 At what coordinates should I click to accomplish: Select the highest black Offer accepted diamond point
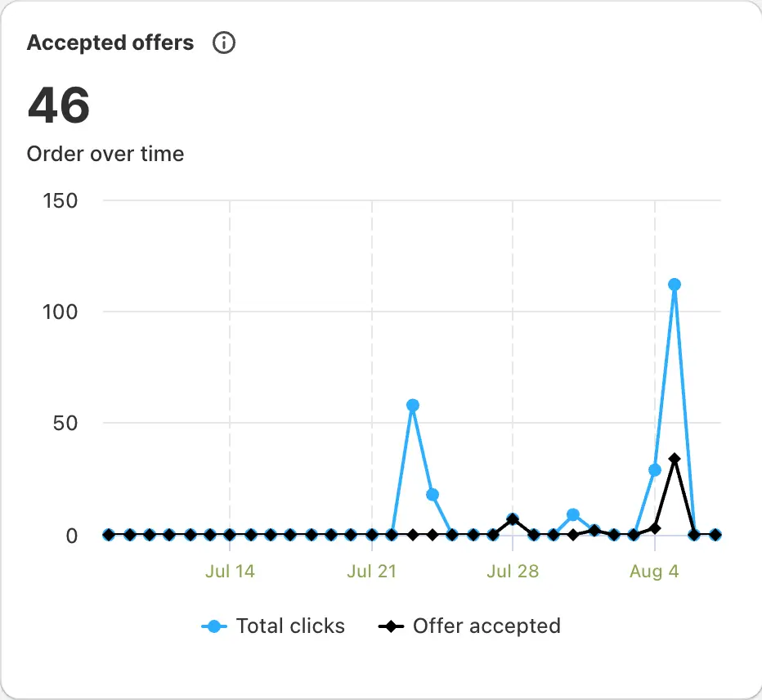click(675, 459)
